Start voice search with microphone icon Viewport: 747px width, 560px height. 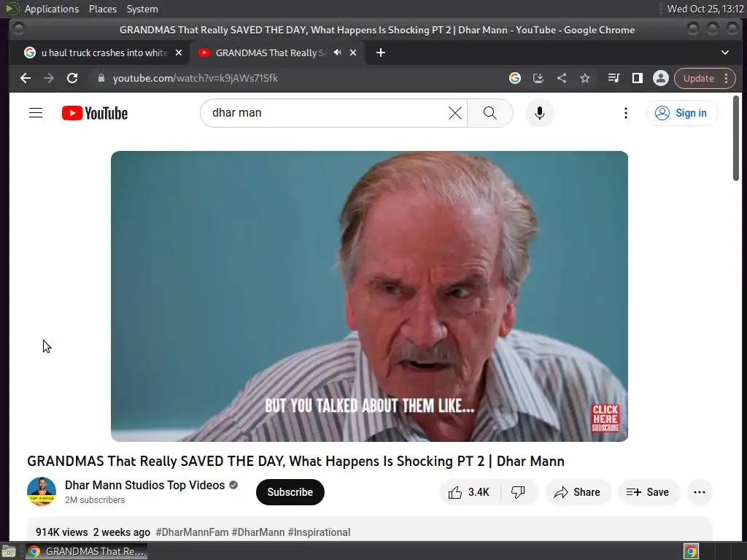[x=539, y=113]
